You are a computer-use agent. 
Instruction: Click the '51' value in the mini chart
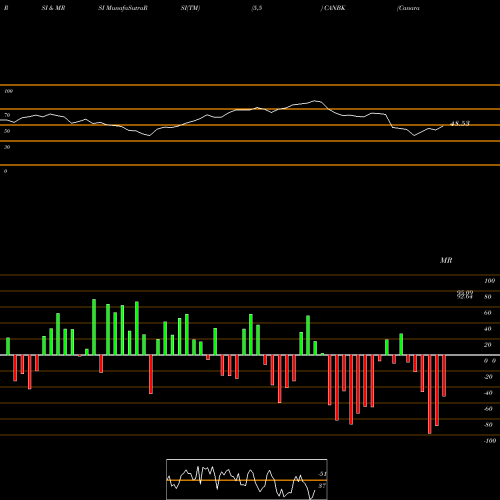[x=322, y=474]
